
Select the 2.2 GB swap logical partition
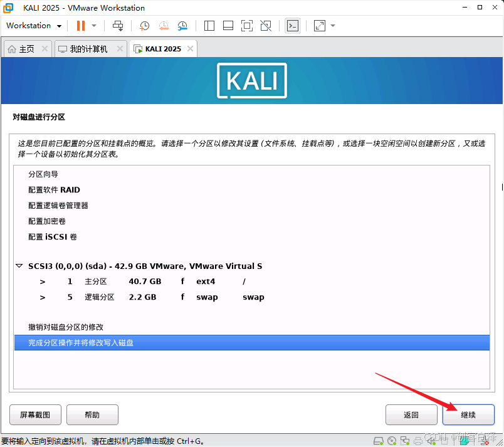point(252,297)
